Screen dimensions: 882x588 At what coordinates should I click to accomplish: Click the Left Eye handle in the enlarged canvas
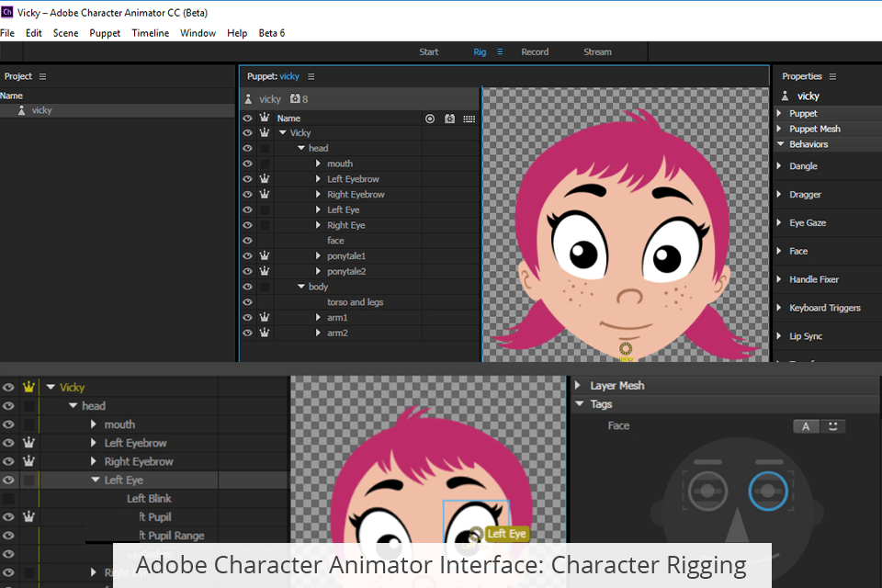pyautogui.click(x=476, y=534)
